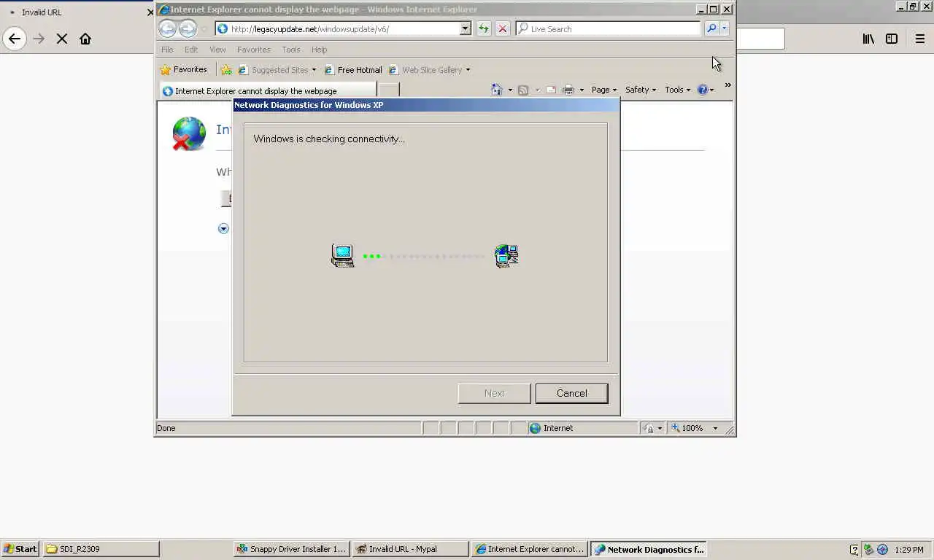This screenshot has height=560, width=934.
Task: Click the Next button in diagnostics dialog
Action: coord(494,393)
